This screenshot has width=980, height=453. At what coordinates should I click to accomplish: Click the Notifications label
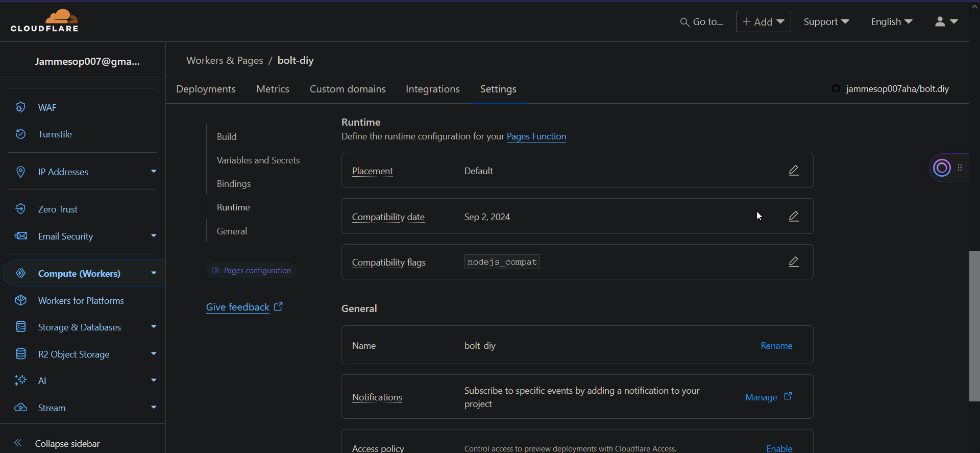(377, 397)
